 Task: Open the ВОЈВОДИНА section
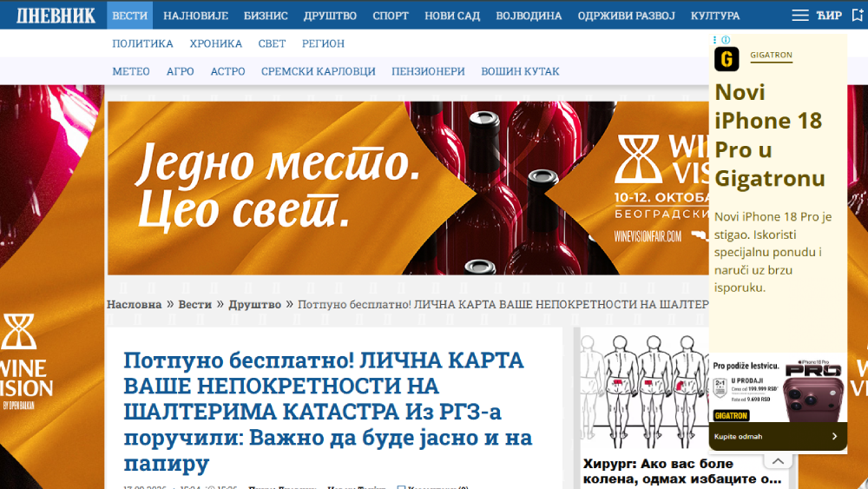529,16
